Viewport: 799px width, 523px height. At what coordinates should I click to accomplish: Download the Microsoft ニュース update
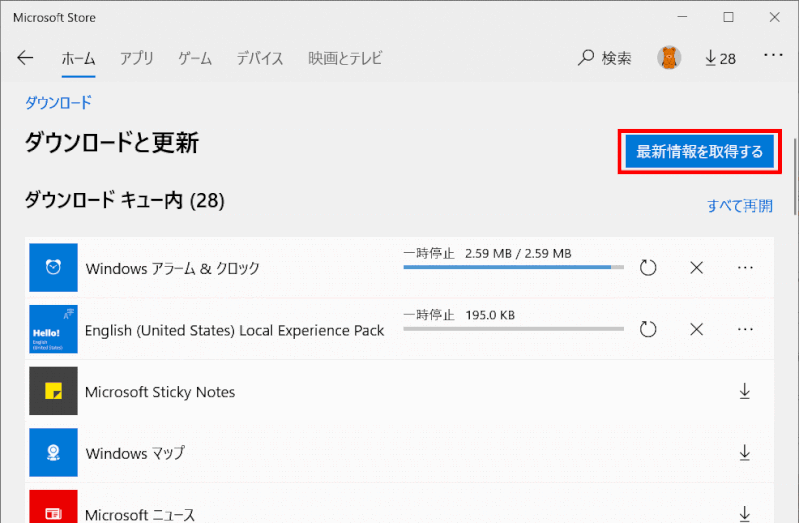(744, 513)
